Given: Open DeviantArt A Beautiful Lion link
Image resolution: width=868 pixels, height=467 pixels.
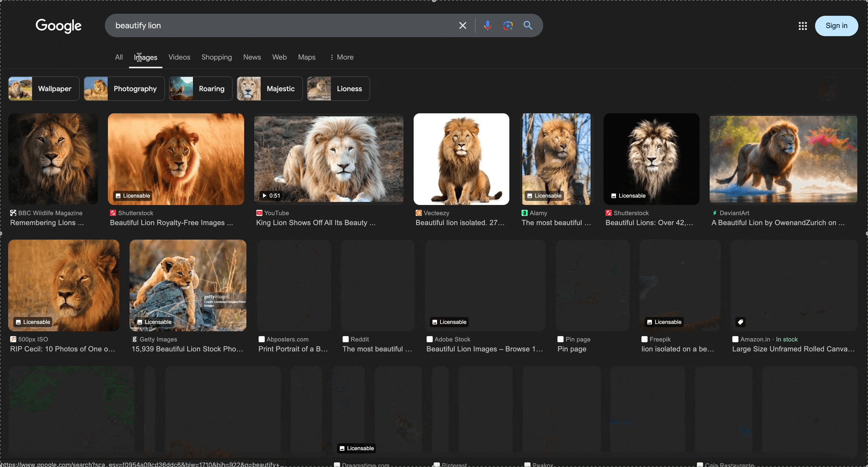Looking at the screenshot, I should (x=778, y=223).
